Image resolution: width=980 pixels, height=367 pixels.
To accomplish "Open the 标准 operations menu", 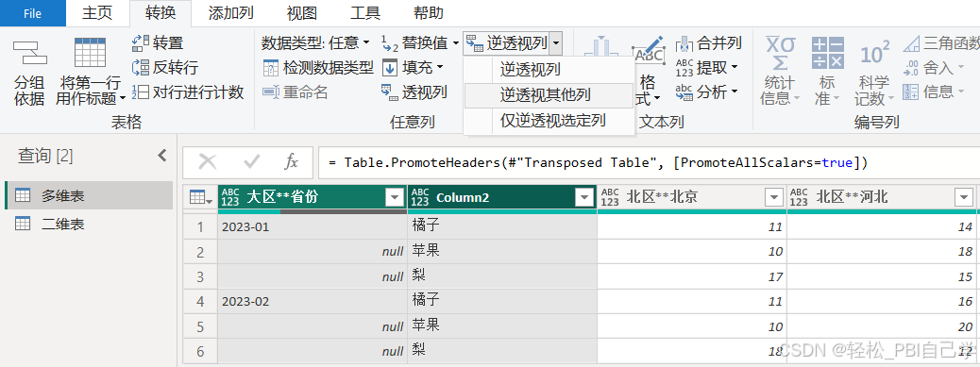I will point(827,71).
